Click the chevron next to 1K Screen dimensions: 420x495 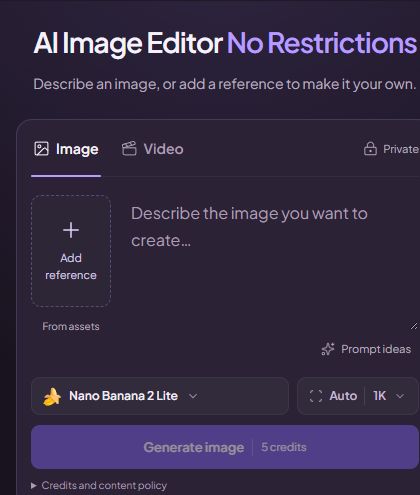pyautogui.click(x=400, y=396)
